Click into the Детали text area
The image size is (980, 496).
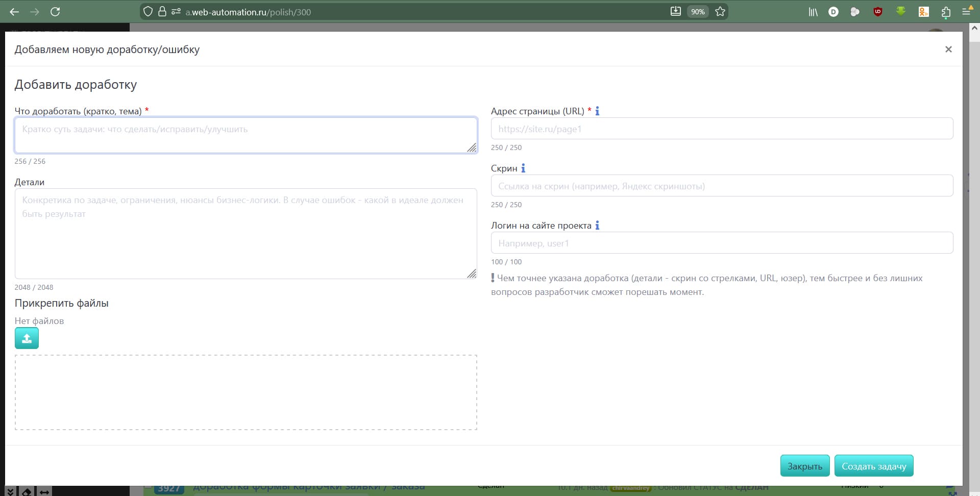245,234
